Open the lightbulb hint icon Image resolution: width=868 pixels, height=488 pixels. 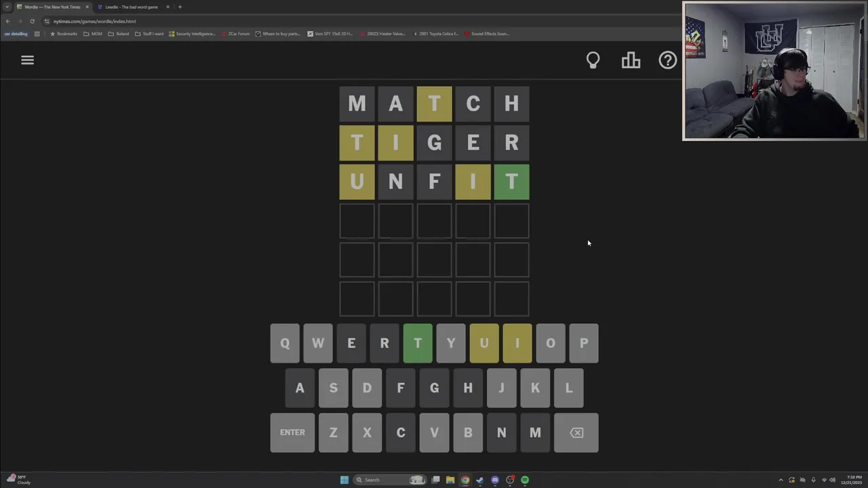click(593, 60)
